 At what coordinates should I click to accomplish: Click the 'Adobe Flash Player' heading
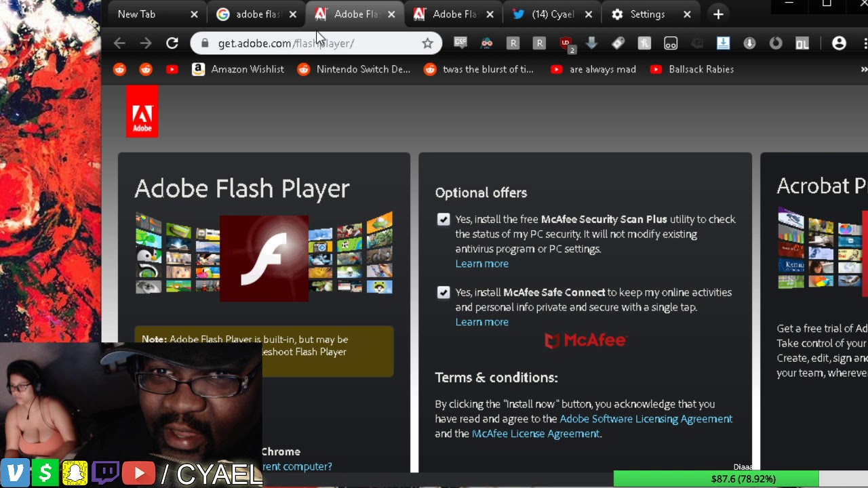(242, 188)
